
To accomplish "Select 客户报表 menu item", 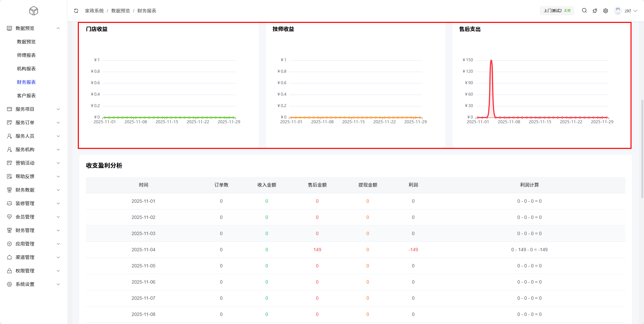I will click(x=26, y=96).
